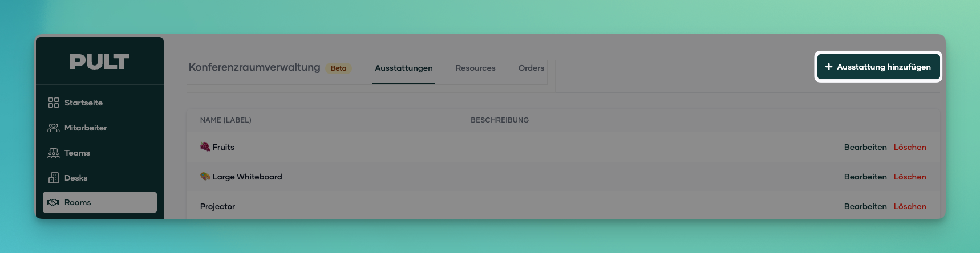Click the Rooms handshake icon
The height and width of the screenshot is (253, 980).
(x=54, y=202)
